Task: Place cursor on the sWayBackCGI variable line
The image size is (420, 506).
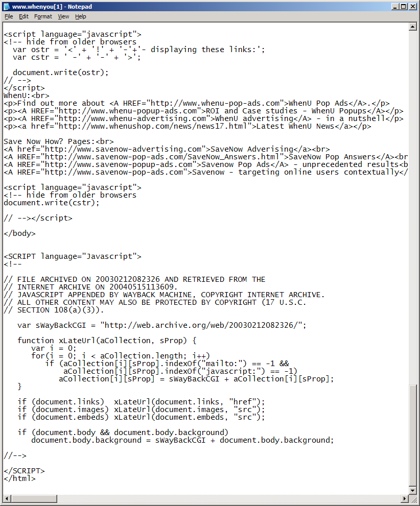Action: [162, 325]
